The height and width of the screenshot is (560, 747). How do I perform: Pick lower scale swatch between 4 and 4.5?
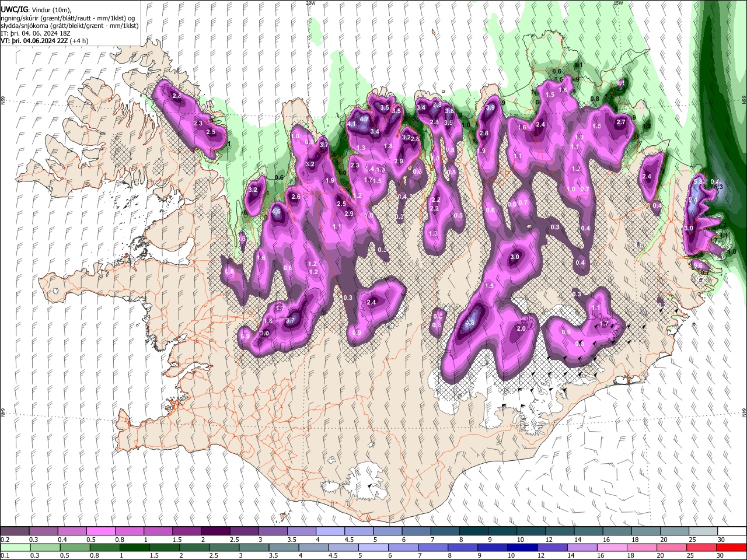coord(313,547)
